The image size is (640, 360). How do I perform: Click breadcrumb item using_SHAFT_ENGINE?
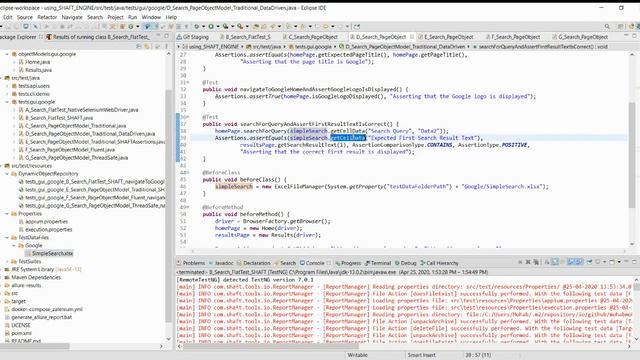(x=211, y=47)
